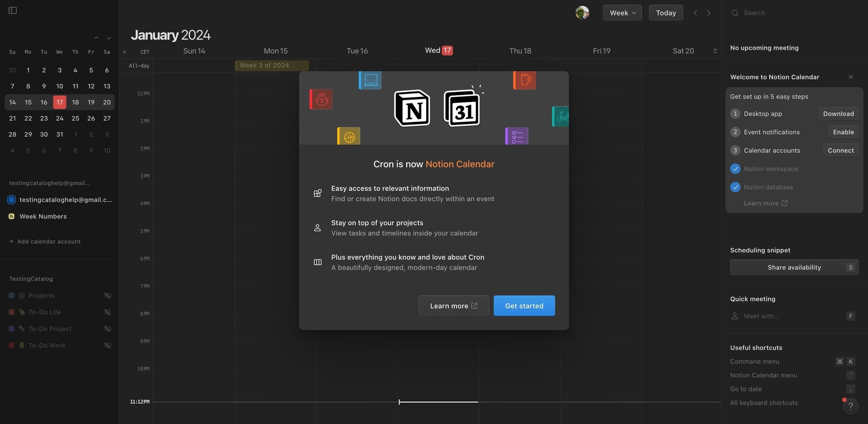
Task: Select January 8 in the mini calendar
Action: click(x=28, y=86)
